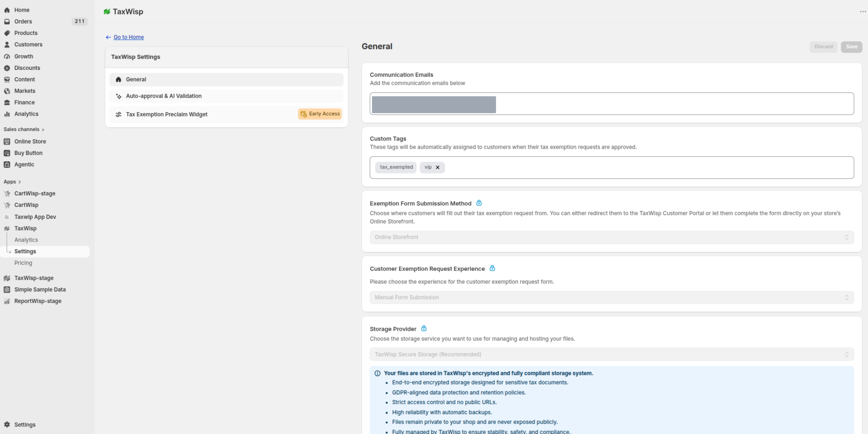Open Pricing under TaxWisp app

tap(23, 263)
